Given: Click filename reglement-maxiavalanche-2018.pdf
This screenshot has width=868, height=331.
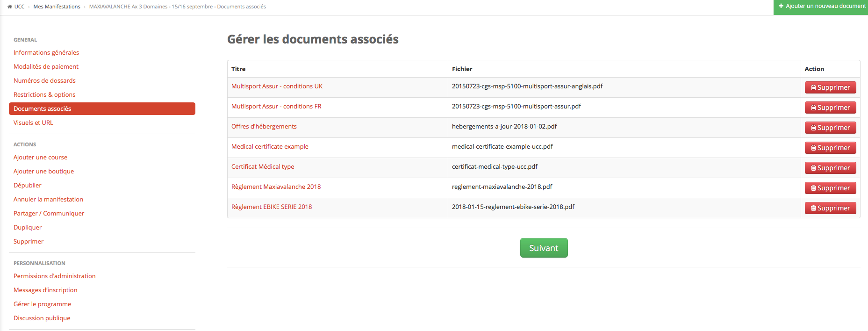Looking at the screenshot, I should point(502,187).
